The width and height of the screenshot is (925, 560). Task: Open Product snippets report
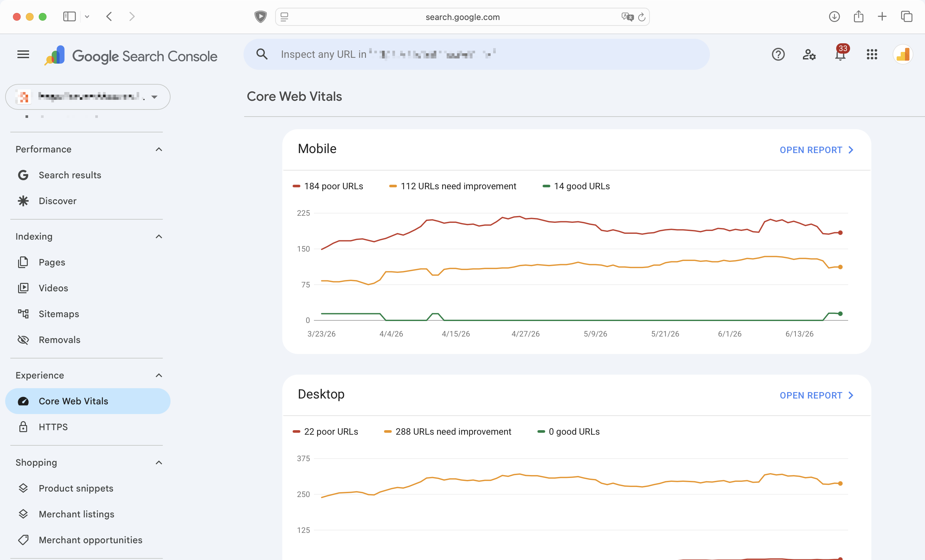(x=88, y=488)
